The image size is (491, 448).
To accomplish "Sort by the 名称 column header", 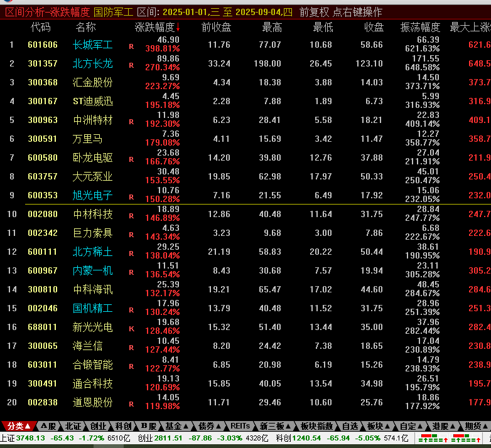I will click(85, 27).
